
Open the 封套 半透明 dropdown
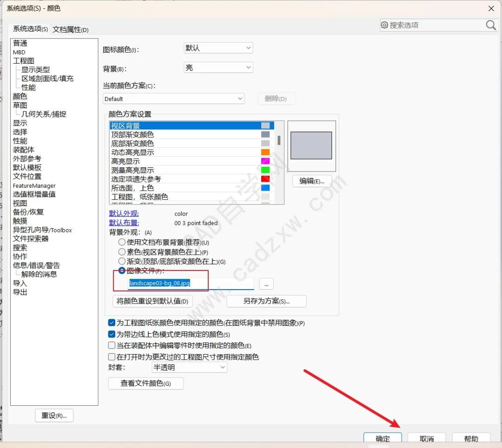click(189, 367)
